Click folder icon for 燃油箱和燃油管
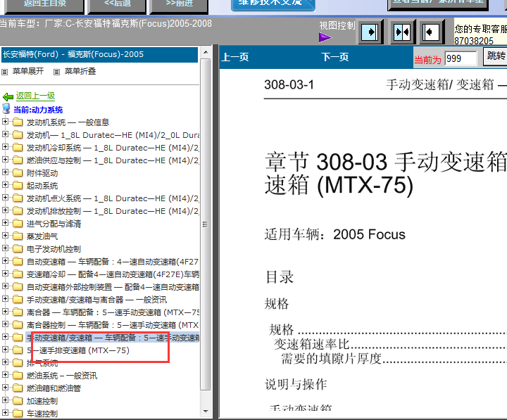This screenshot has width=507, height=420. [x=18, y=388]
